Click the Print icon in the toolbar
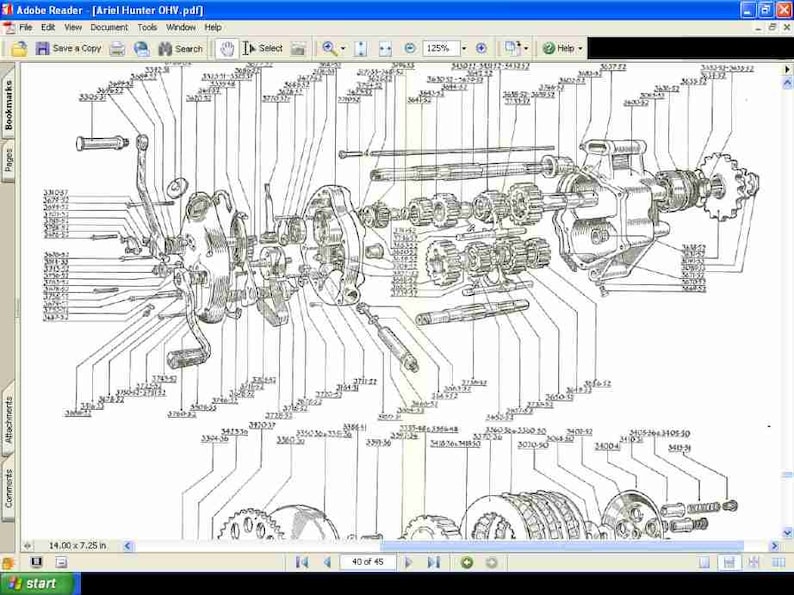The width and height of the screenshot is (794, 595). click(x=117, y=49)
